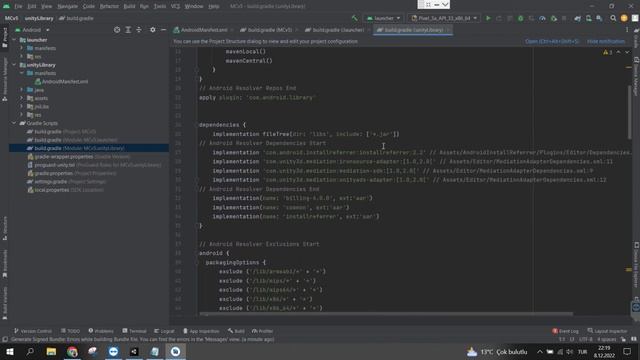Click the Open Project Structure link
Image resolution: width=640 pixels, height=360 pixels.
(552, 41)
